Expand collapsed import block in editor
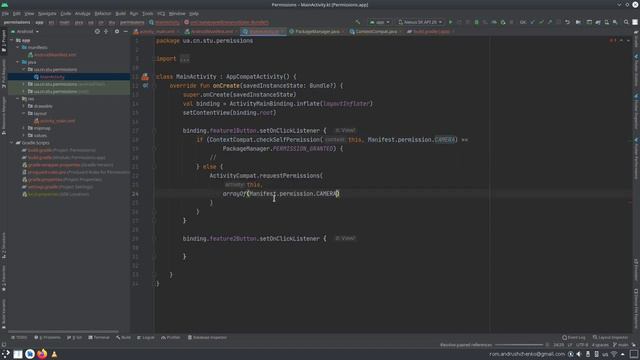 click(x=184, y=59)
